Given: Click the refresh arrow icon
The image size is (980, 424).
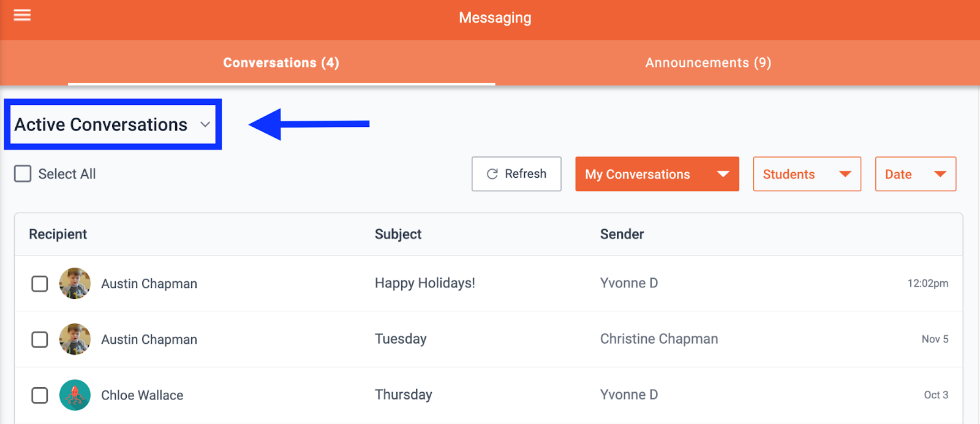Looking at the screenshot, I should pyautogui.click(x=492, y=174).
